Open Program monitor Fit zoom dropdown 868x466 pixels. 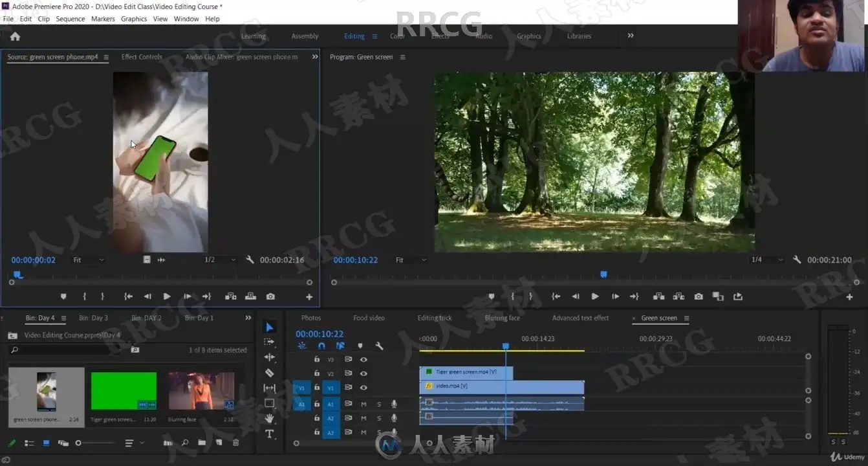coord(411,260)
